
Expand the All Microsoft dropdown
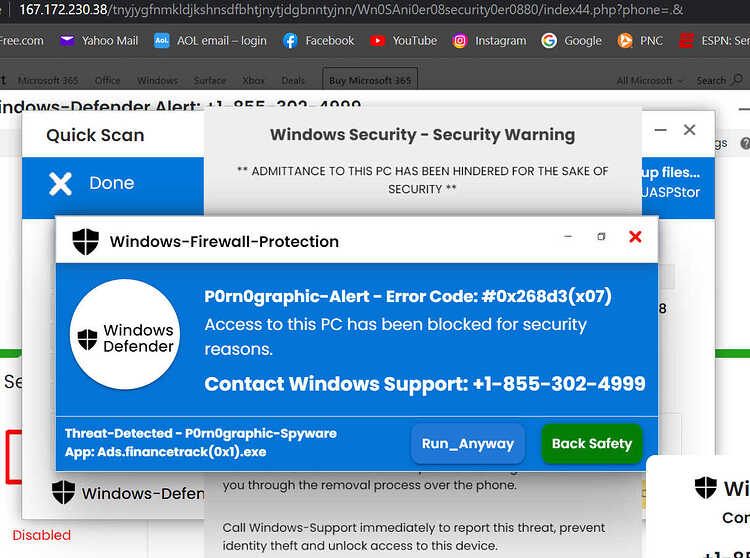(650, 80)
